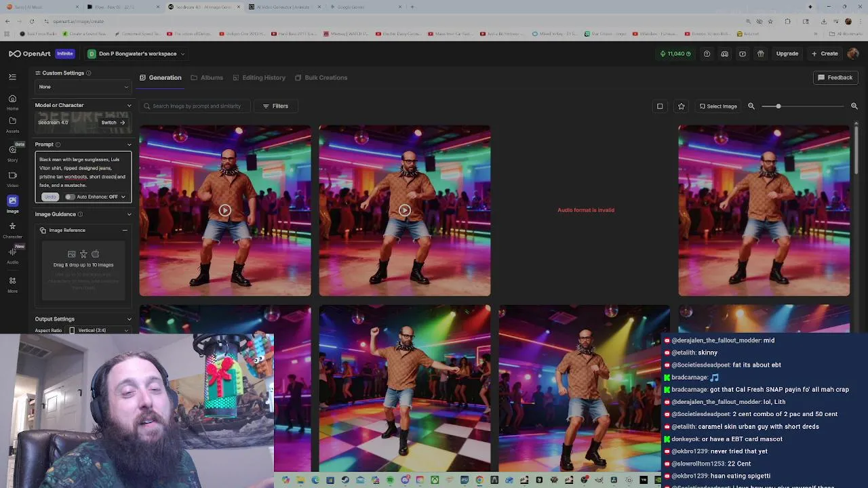
Task: Collapse the Image Guidance section
Action: [129, 214]
